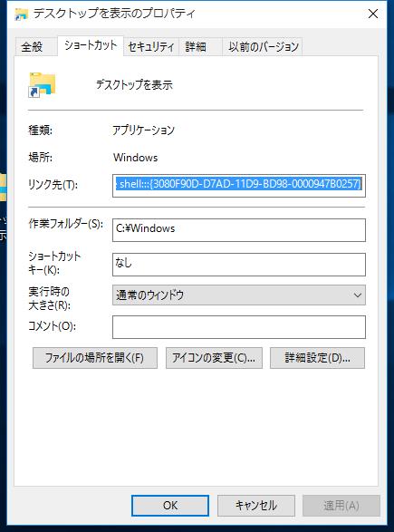Switch to the 全般 tab
The height and width of the screenshot is (532, 394).
32,46
